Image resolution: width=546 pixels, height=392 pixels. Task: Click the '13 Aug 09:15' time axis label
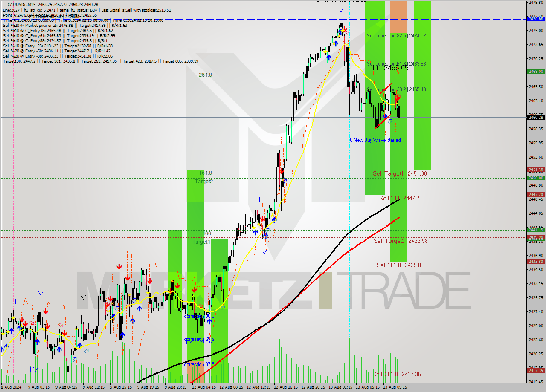(395, 387)
